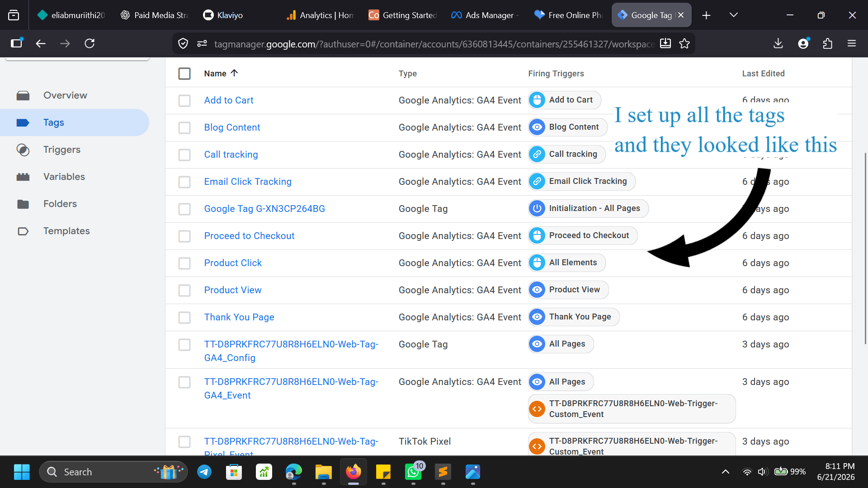Open the Google Tag G-XN3CP264BG link
868x488 pixels.
tap(264, 209)
